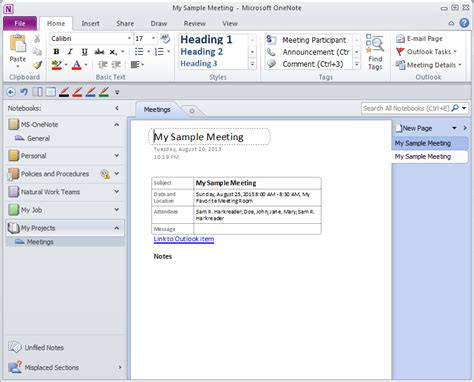Click E-mail Page
The image size is (474, 382).
(x=419, y=39)
